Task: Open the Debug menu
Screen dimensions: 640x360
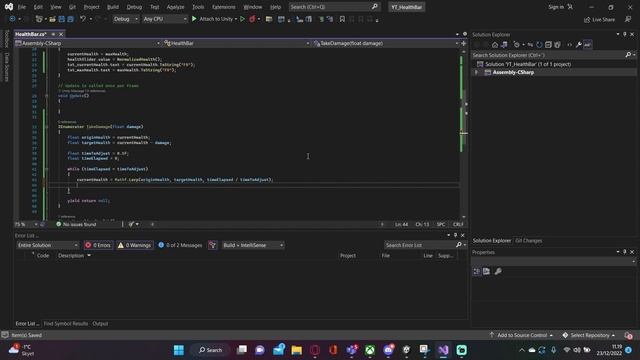Action: pyautogui.click(x=134, y=7)
